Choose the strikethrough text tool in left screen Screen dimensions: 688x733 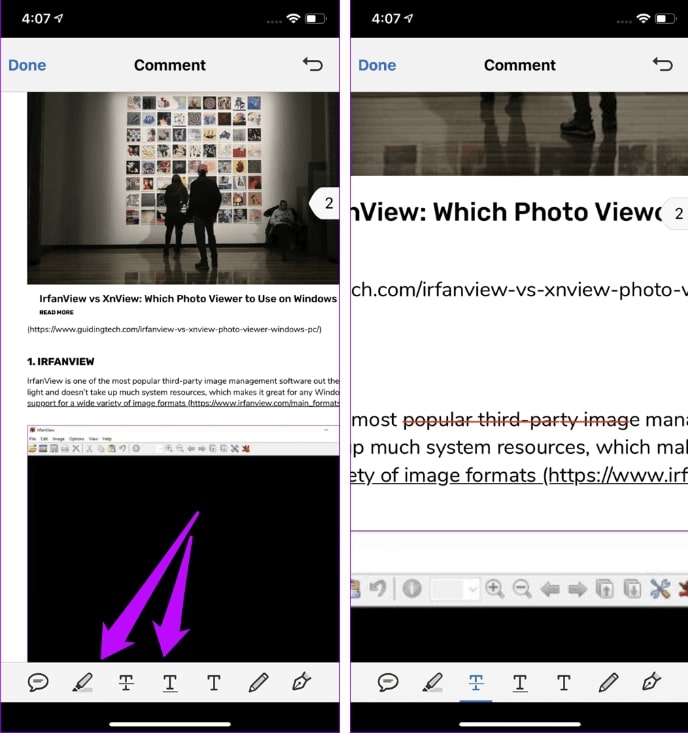126,683
